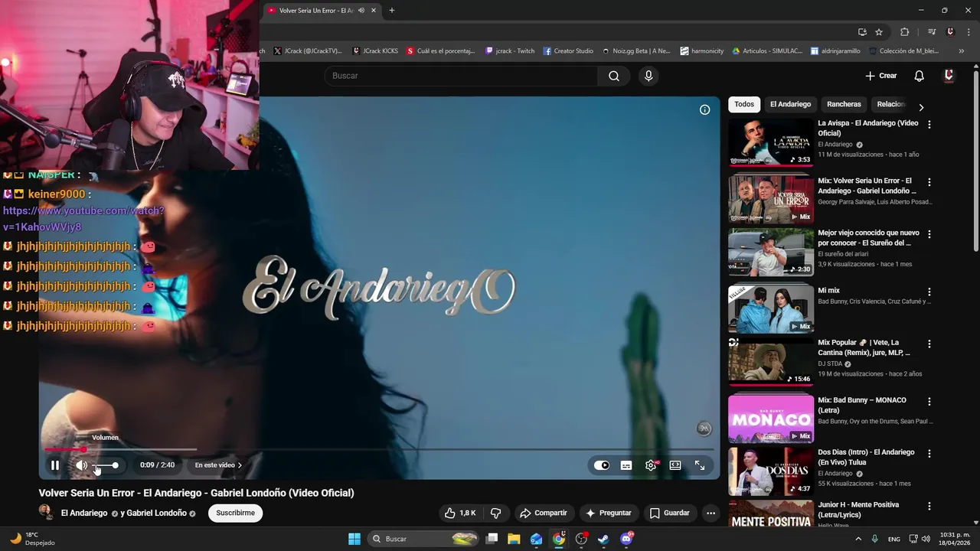Open the La Avispa video thumbnail
Image resolution: width=980 pixels, height=551 pixels.
770,142
